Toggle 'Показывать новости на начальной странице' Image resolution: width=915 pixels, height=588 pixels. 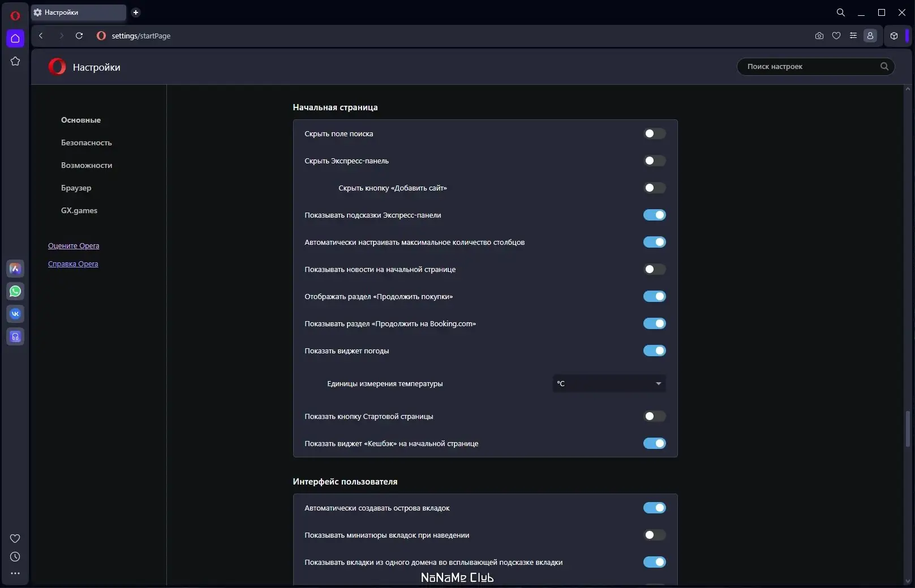654,270
